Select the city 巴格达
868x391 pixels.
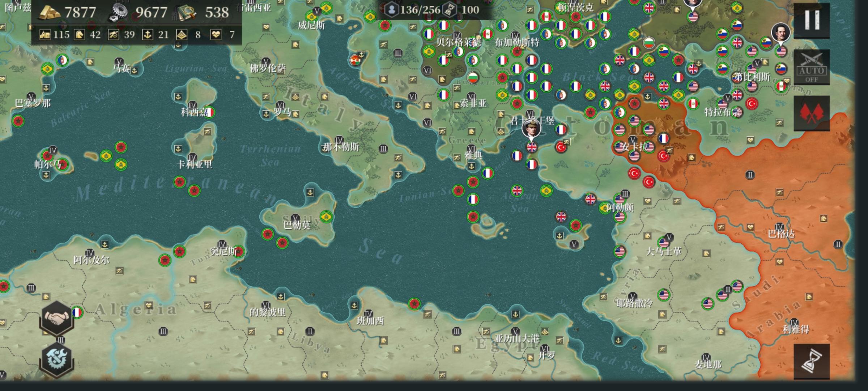(781, 234)
